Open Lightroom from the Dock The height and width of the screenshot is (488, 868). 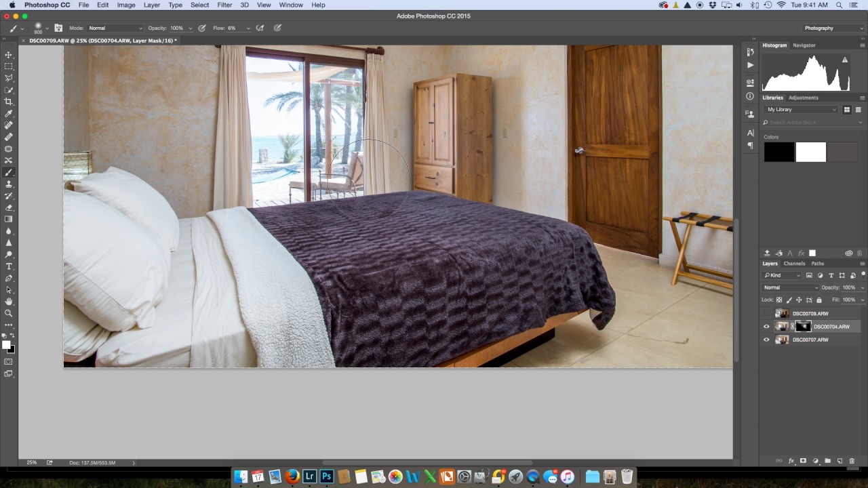click(309, 476)
